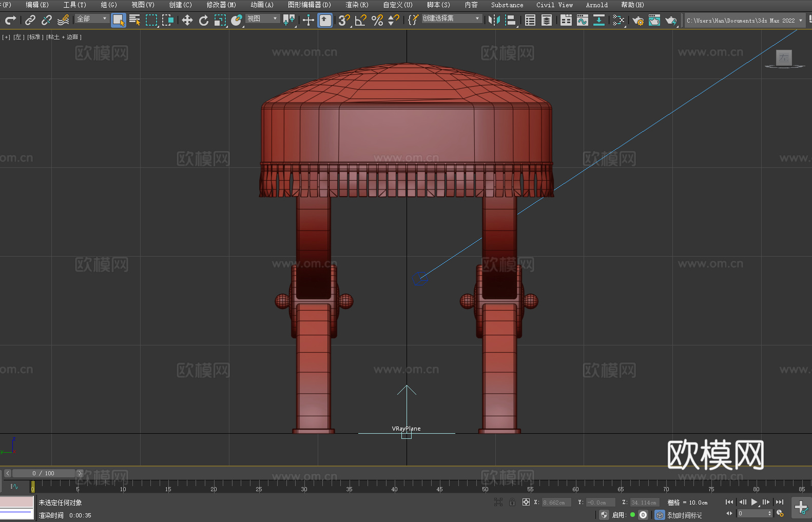Select the Unlink selection tool
Viewport: 812px width, 522px height.
pyautogui.click(x=47, y=20)
